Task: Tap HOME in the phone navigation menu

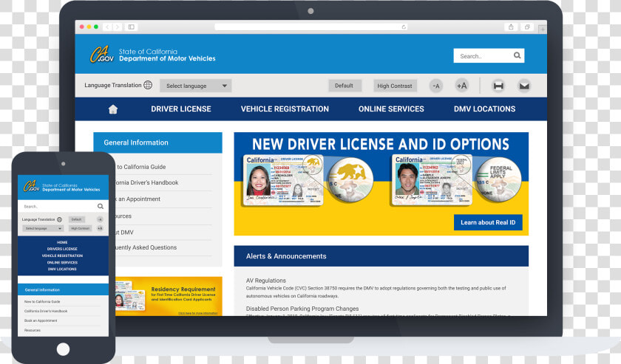Action: pyautogui.click(x=62, y=242)
